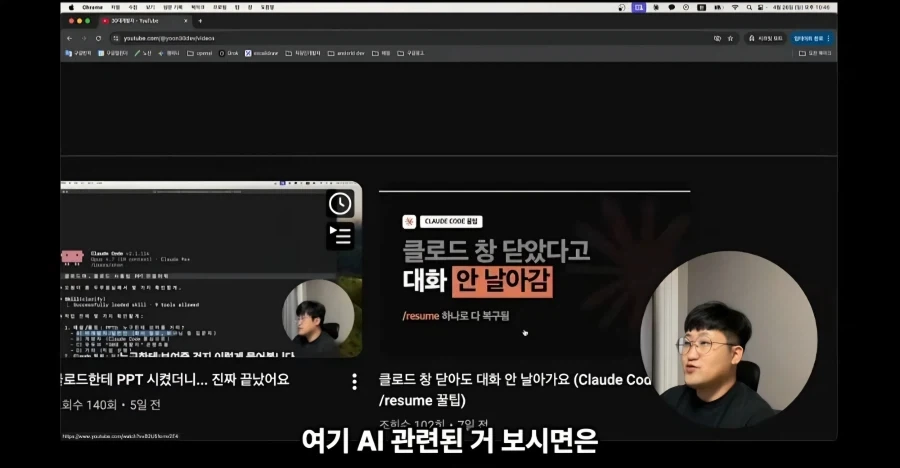Viewport: 900px width, 468px height.
Task: Click the browser forward arrow
Action: (x=84, y=38)
